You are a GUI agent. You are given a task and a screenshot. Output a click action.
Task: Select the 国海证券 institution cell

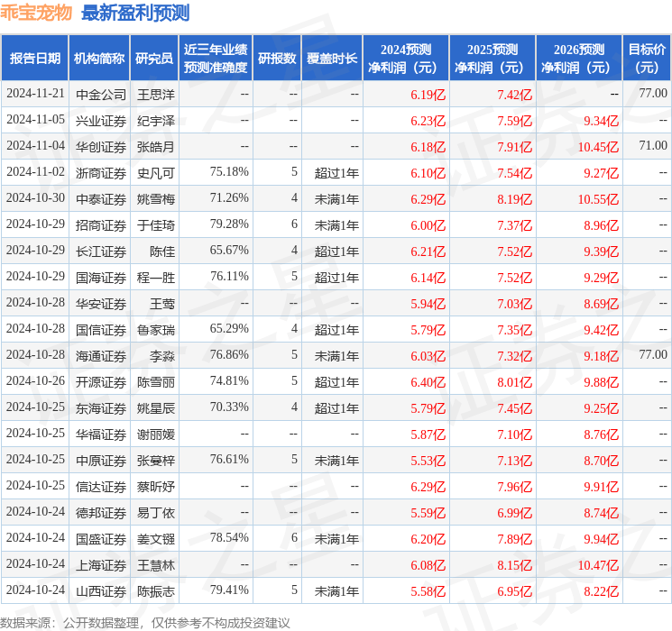pos(101,278)
